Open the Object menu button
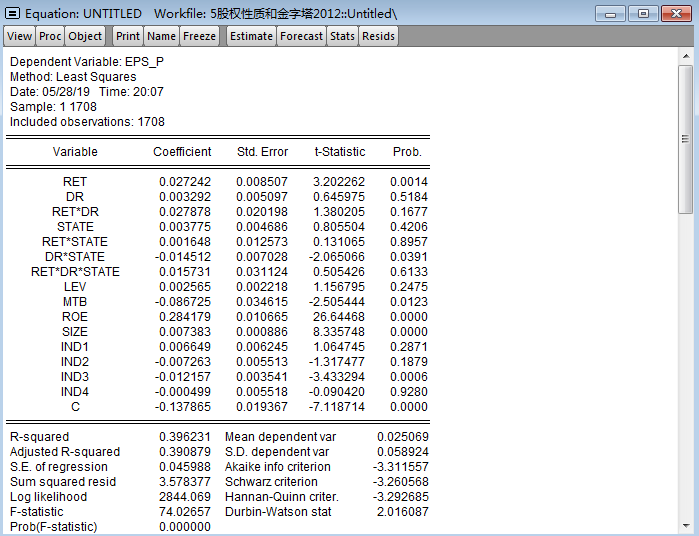 85,36
